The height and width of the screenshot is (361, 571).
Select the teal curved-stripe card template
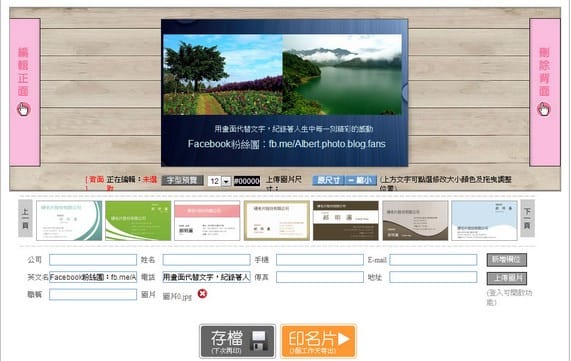point(69,220)
